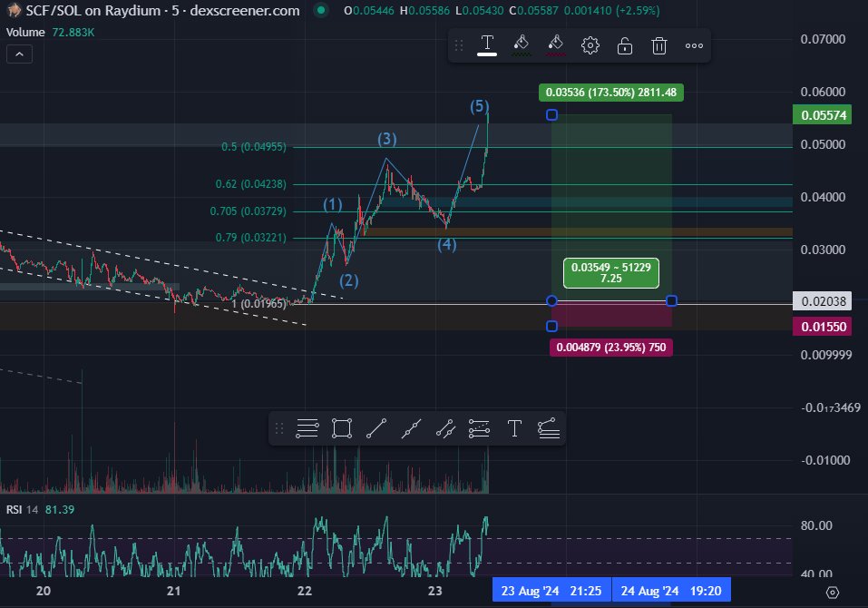Select the Extended Line tool
868x608 pixels.
click(x=411, y=428)
